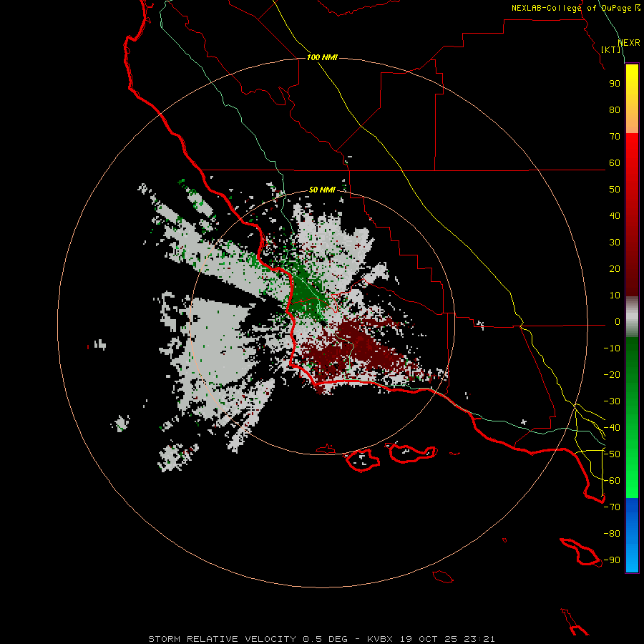The width and height of the screenshot is (644, 644).
Task: Click the NEXR label above the scale
Action: (629, 43)
